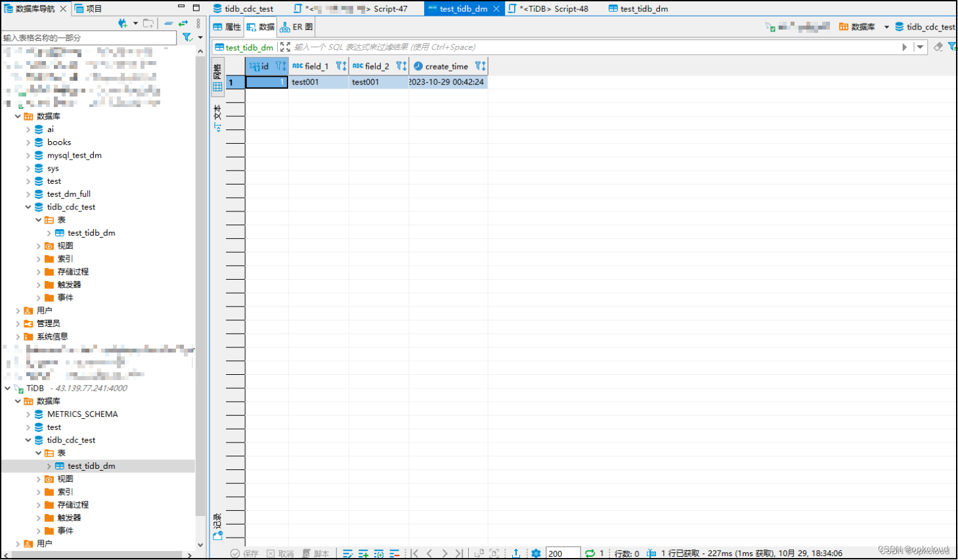Click the add row icon in bottom toolbar

[x=363, y=553]
